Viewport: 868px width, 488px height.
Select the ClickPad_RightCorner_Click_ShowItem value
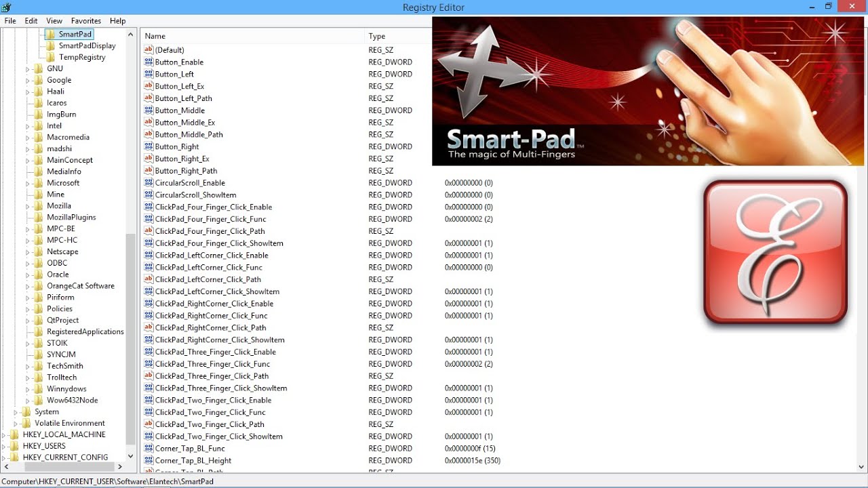tap(220, 340)
